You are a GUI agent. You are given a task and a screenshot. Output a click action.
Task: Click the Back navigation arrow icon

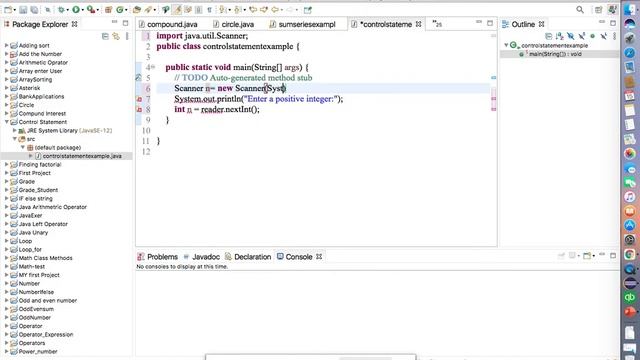275,10
